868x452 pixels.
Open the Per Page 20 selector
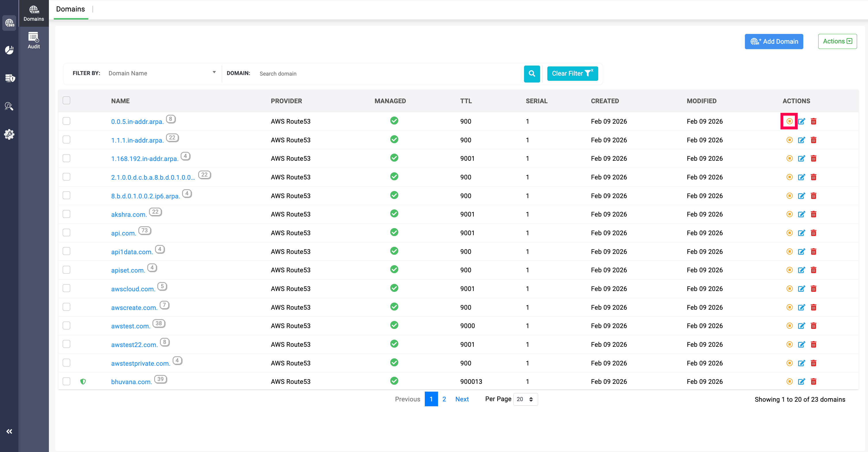525,399
